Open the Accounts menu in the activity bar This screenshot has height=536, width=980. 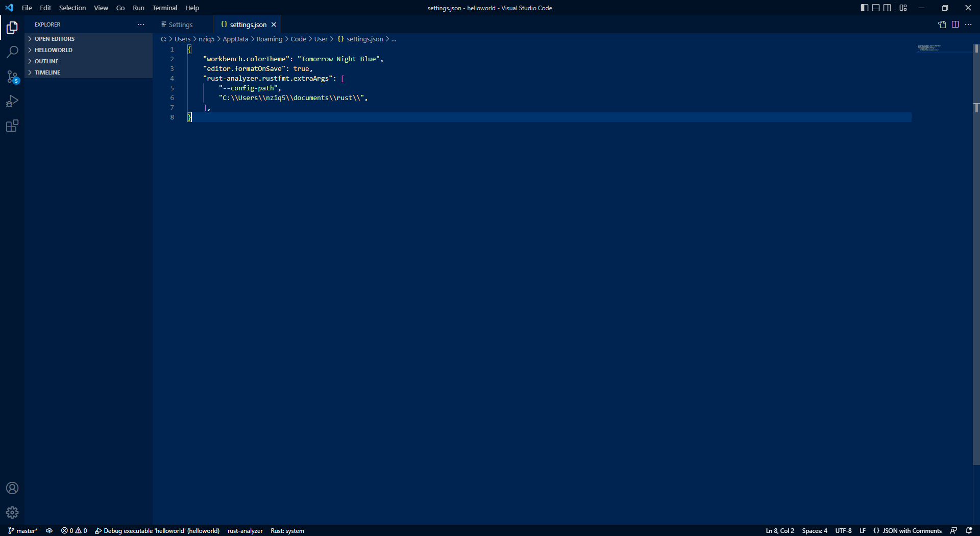(x=12, y=488)
